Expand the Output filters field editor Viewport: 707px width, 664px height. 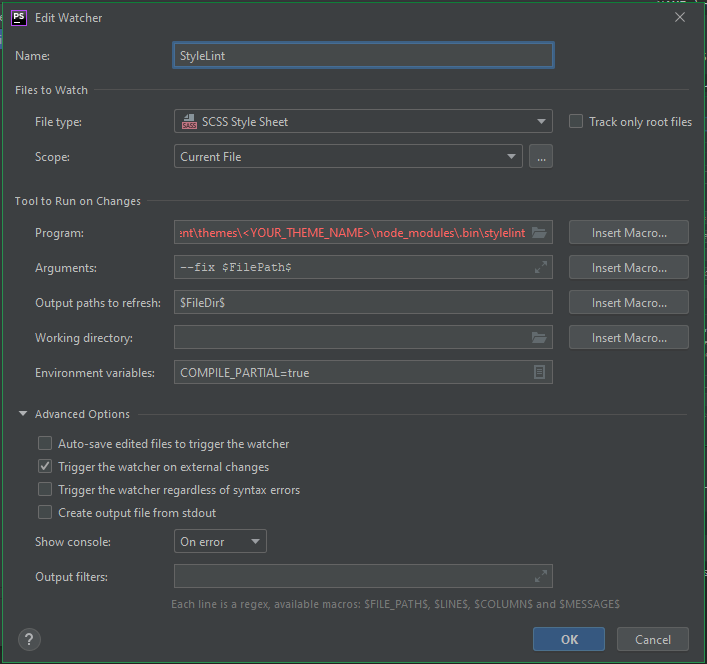coord(541,576)
